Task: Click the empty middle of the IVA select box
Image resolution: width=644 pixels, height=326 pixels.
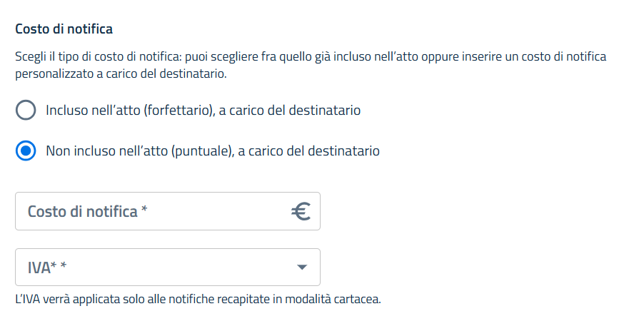Action: click(x=178, y=268)
